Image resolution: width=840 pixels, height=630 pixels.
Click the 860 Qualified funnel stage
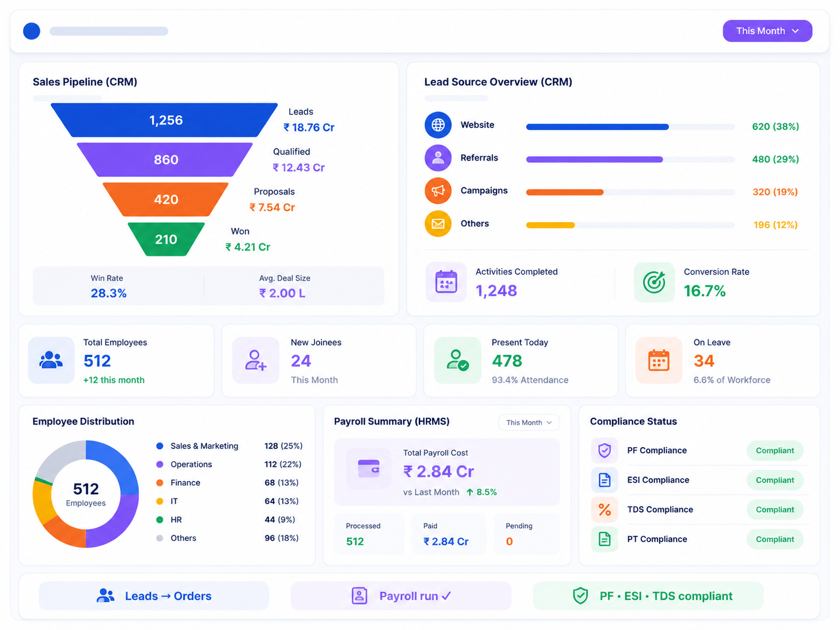(x=165, y=160)
